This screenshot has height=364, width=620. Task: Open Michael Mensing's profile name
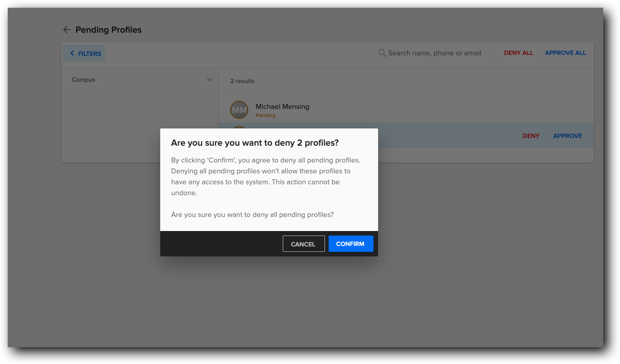pyautogui.click(x=282, y=107)
